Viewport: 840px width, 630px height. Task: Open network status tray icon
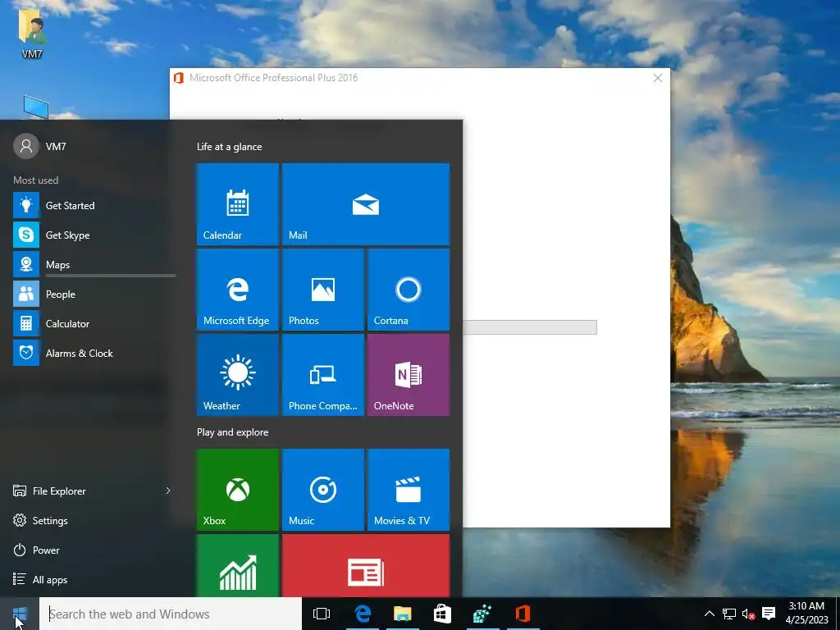pos(729,614)
